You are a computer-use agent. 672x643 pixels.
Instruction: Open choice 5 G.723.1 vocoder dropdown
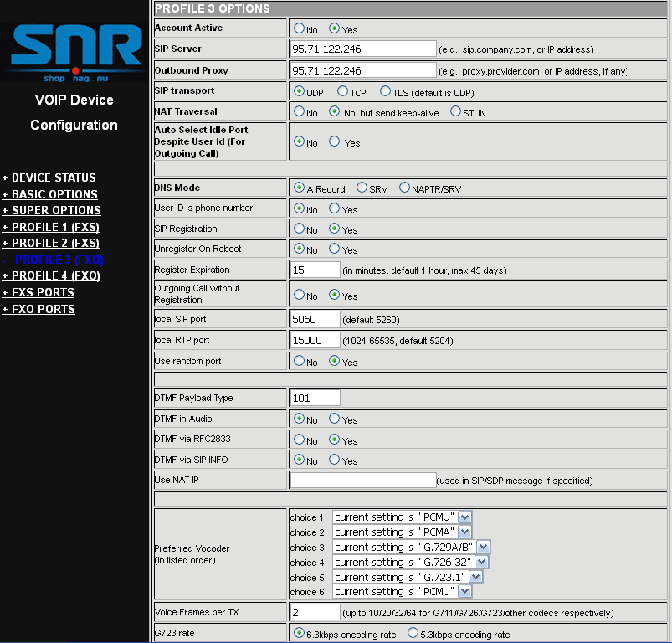pyautogui.click(x=475, y=577)
